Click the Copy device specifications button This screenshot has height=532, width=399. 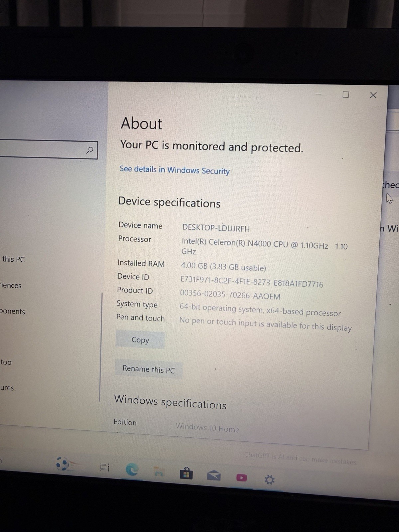tap(140, 340)
